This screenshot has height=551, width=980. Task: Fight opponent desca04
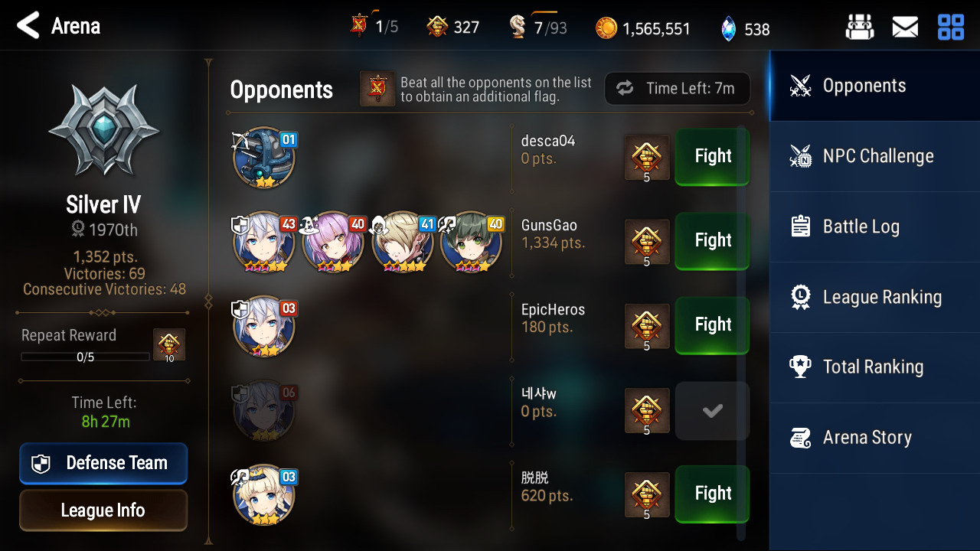pyautogui.click(x=712, y=157)
